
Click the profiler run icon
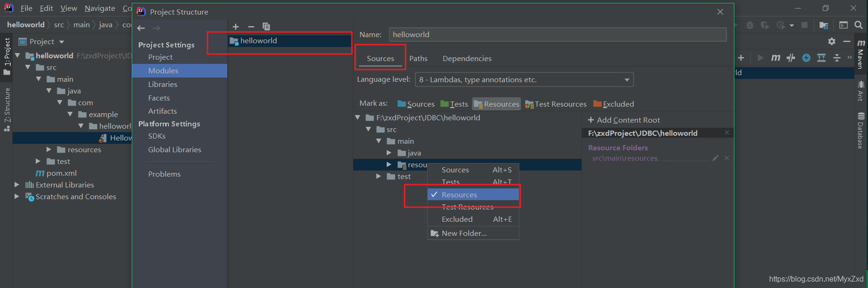click(781, 25)
